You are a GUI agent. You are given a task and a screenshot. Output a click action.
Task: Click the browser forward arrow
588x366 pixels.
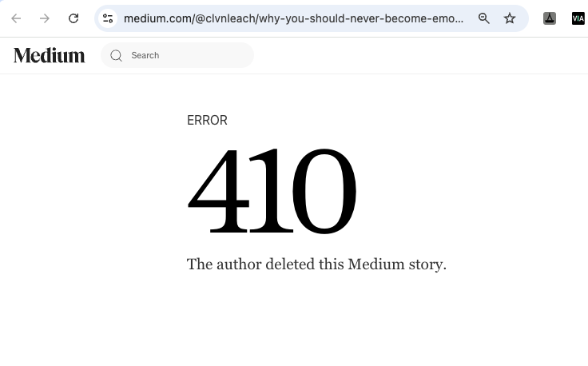pyautogui.click(x=45, y=18)
